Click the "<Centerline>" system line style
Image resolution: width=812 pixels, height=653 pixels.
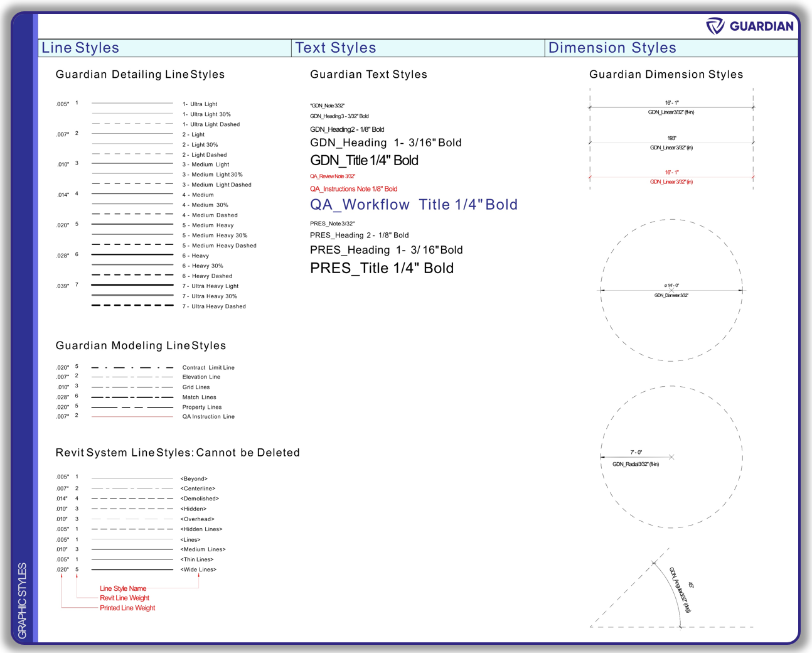pyautogui.click(x=198, y=489)
